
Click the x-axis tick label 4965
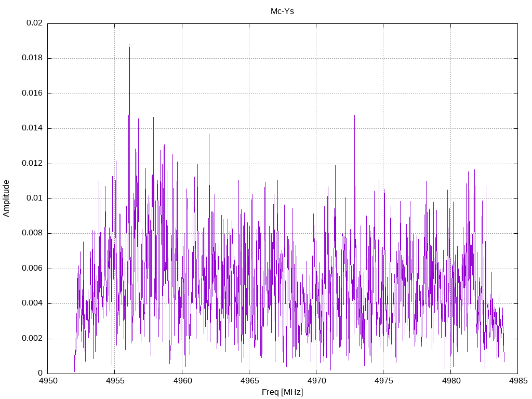pos(249,381)
